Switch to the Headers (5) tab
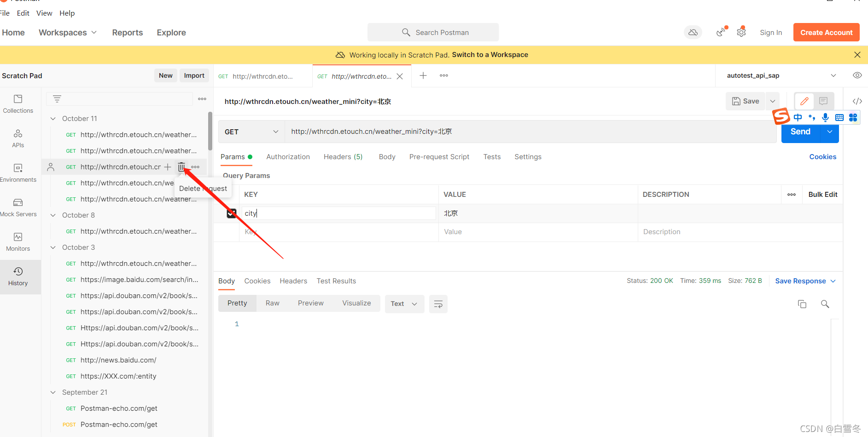Image resolution: width=868 pixels, height=437 pixels. [x=343, y=157]
